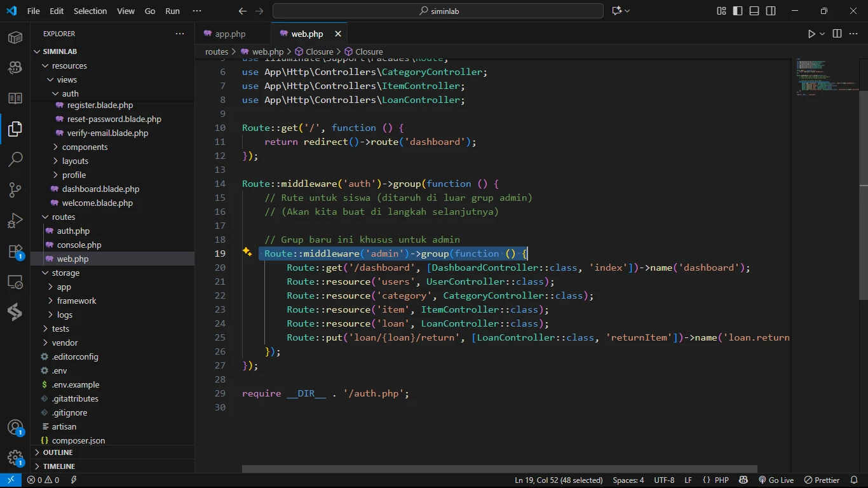Screen dimensions: 868x488
Task: Toggle the bottom panel layout button
Action: pyautogui.click(x=754, y=11)
